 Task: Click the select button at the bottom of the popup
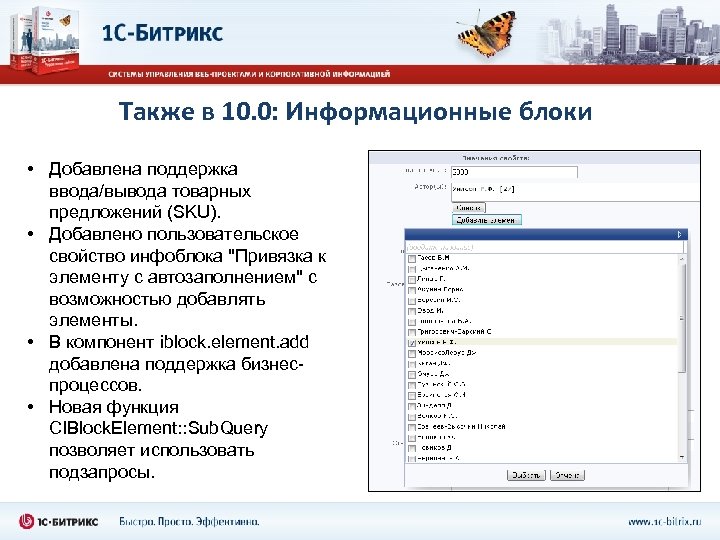[x=526, y=475]
